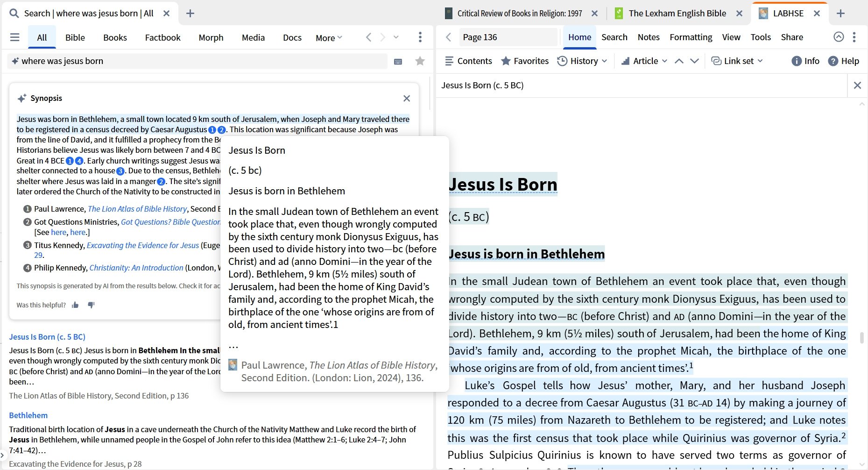Open the search panel kebab menu

click(420, 37)
